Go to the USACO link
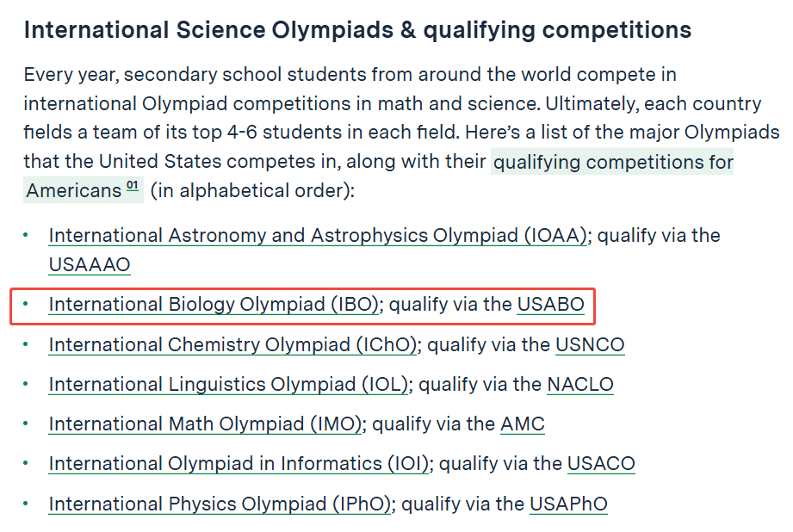Screen dimensions: 793x532 (x=601, y=464)
